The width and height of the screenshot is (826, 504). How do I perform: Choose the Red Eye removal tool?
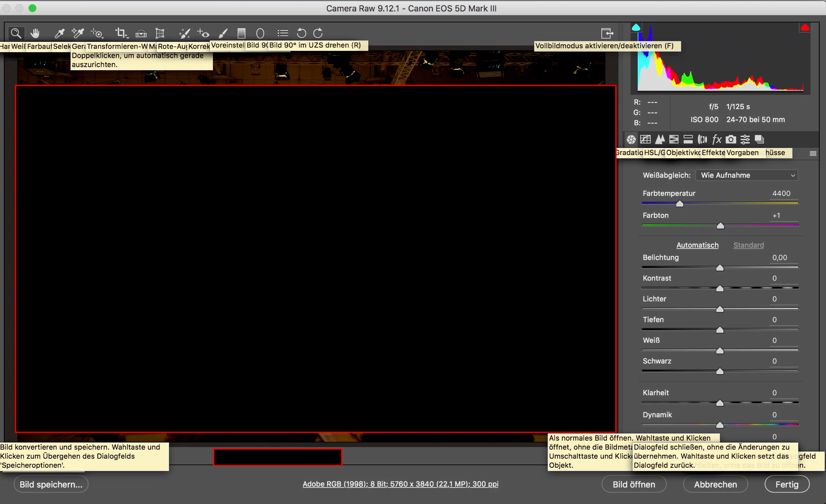coord(203,33)
